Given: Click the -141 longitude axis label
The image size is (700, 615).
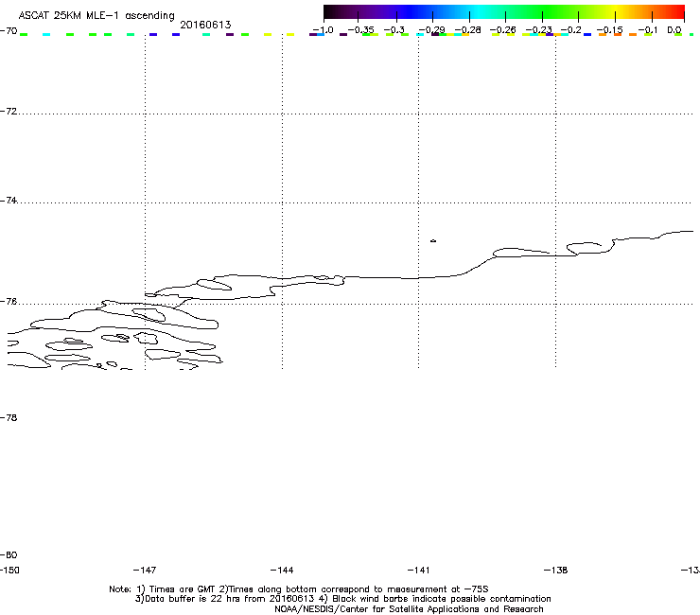Looking at the screenshot, I should (419, 570).
